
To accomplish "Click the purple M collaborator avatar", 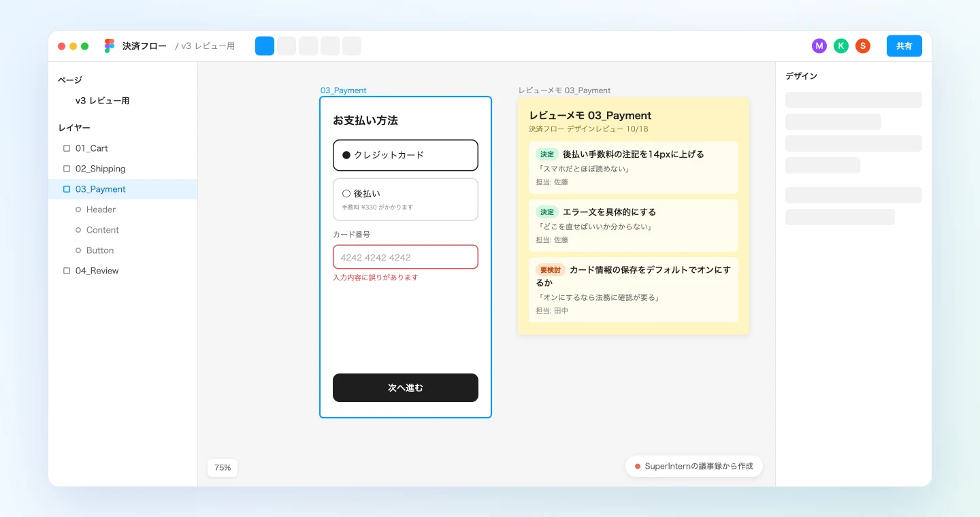I will [x=819, y=46].
